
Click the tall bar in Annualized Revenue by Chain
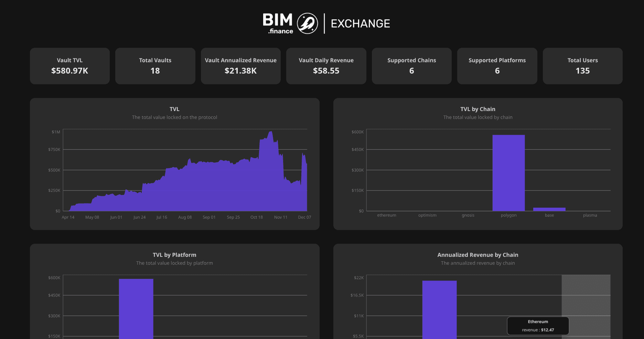[439, 309]
